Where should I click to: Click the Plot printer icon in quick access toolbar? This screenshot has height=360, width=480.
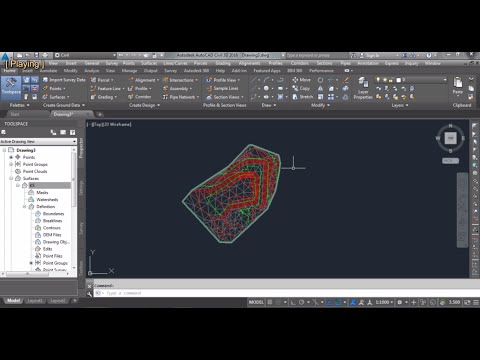(45, 55)
